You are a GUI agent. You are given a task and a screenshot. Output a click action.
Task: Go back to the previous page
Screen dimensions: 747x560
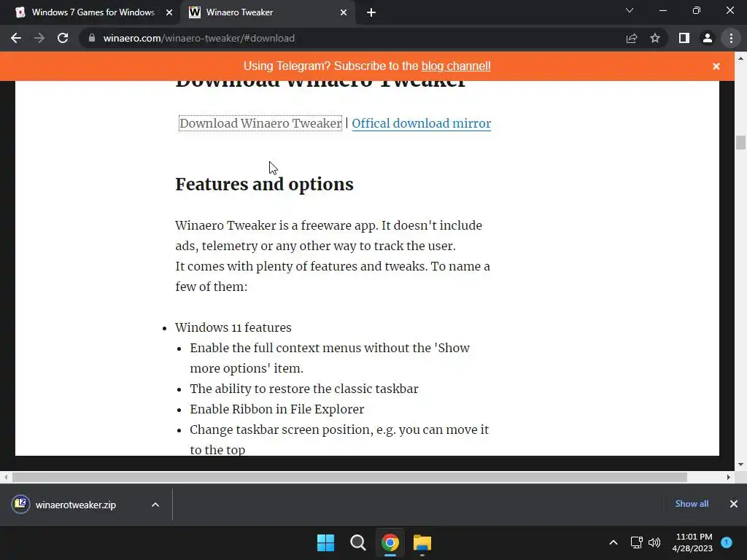16,38
